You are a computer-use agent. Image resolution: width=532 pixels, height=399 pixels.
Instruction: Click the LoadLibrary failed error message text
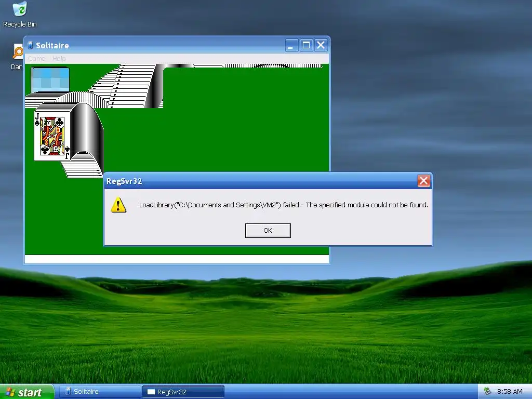[284, 205]
